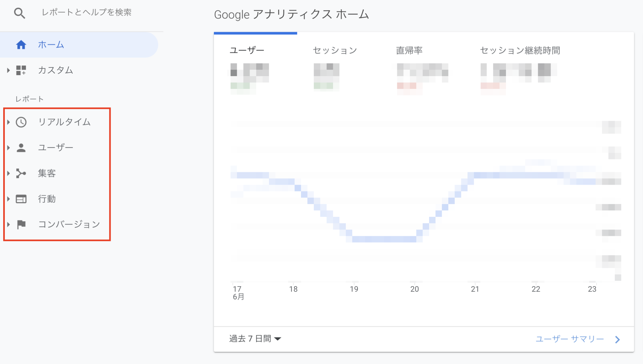The image size is (643, 364).
Task: Switch to the セッション metric tab
Action: (335, 50)
